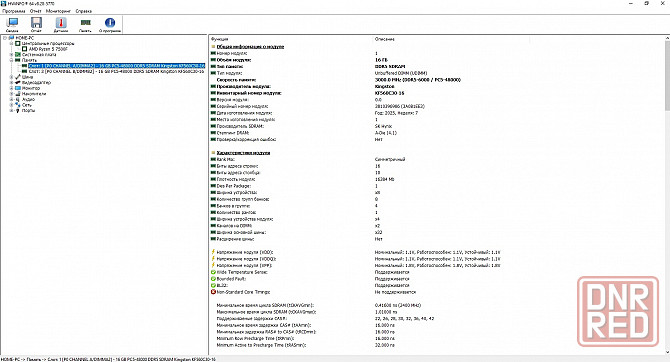Viewport: 670px width, 362px height.
Task: Click the Память memory module toolbar icon
Action: (85, 22)
